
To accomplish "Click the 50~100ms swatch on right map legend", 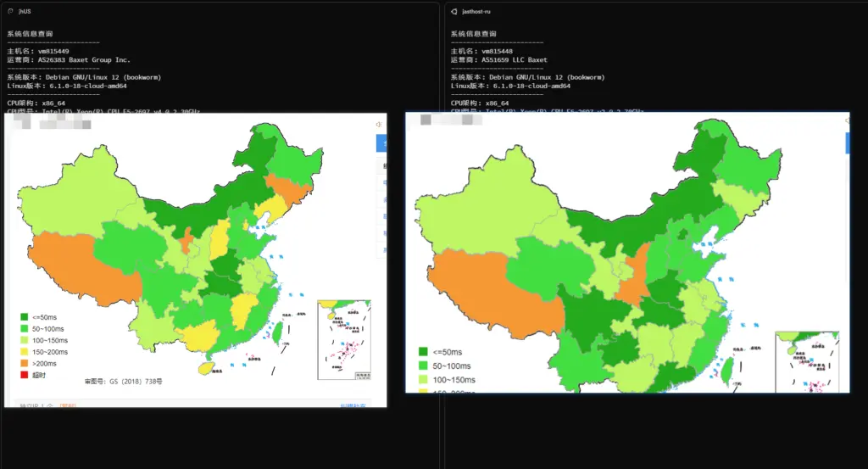I will [423, 366].
